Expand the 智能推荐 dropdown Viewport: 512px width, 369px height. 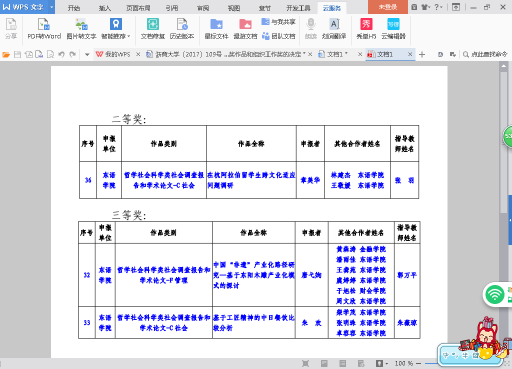pyautogui.click(x=116, y=29)
